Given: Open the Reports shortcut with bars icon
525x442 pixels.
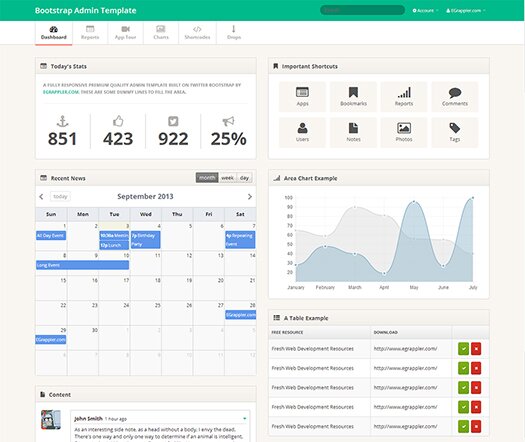Looking at the screenshot, I should [x=404, y=97].
